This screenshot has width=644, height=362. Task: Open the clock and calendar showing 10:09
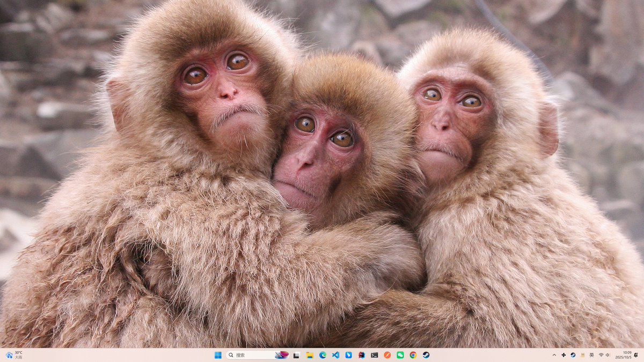[624, 355]
